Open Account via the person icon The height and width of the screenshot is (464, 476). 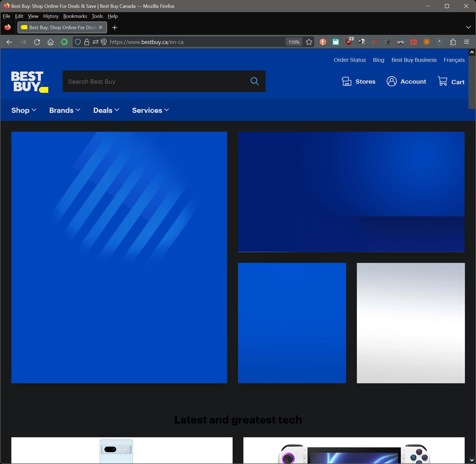click(392, 81)
